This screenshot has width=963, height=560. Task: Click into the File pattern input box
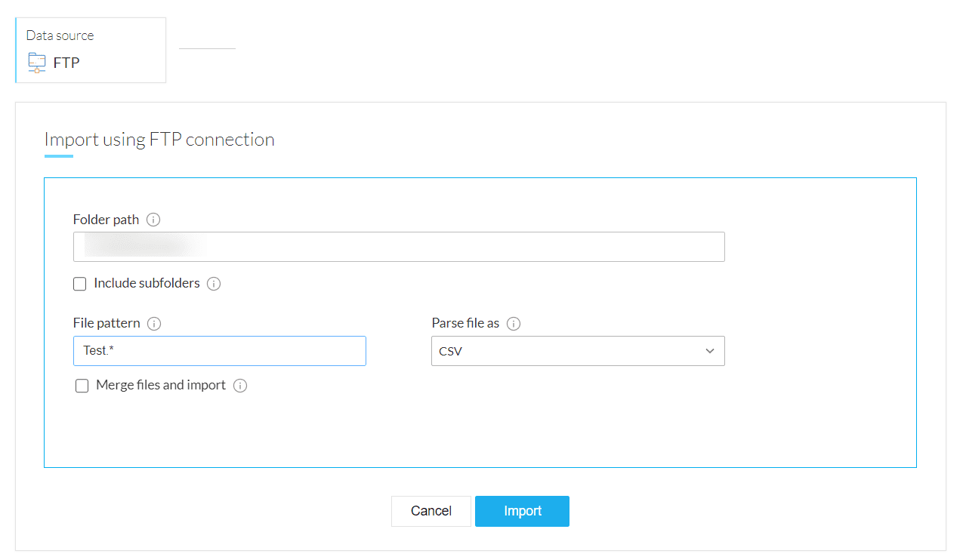[220, 351]
